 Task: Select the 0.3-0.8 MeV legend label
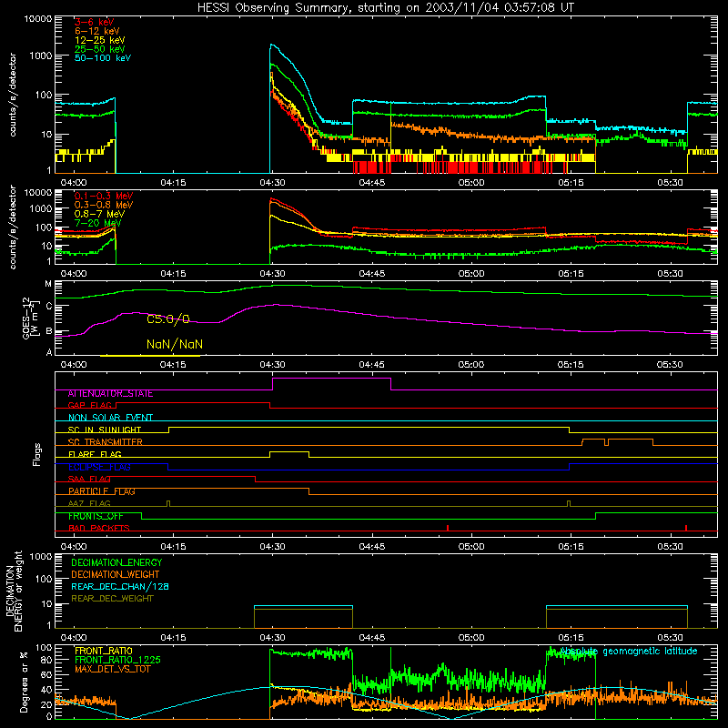tap(104, 205)
